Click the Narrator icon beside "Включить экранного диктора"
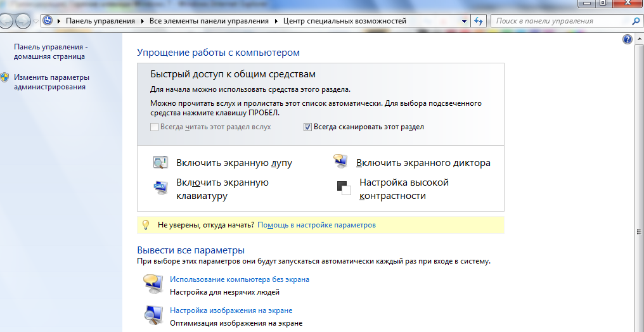644x332 pixels. coord(340,162)
